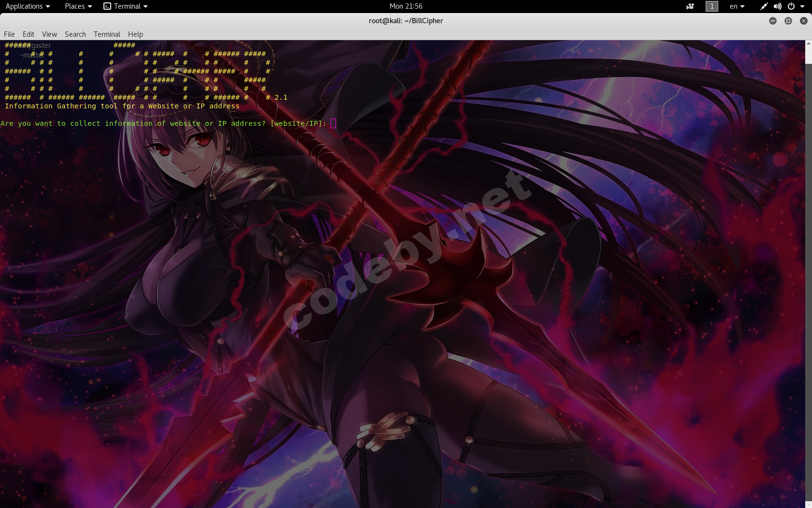
Task: Open the Help menu
Action: point(135,34)
